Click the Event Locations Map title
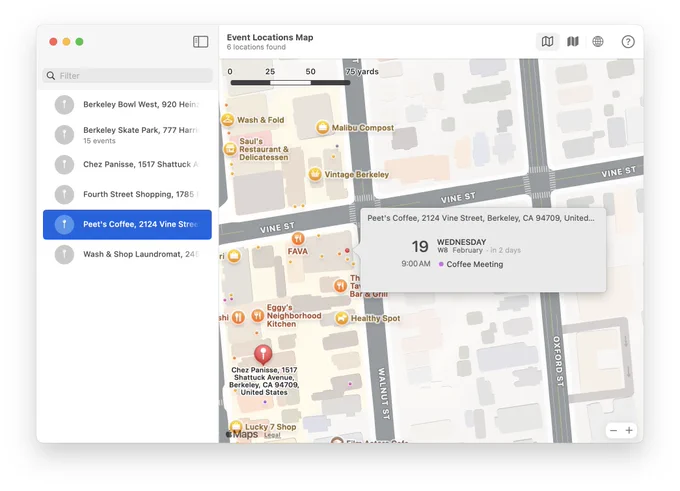680x491 pixels. (x=270, y=37)
